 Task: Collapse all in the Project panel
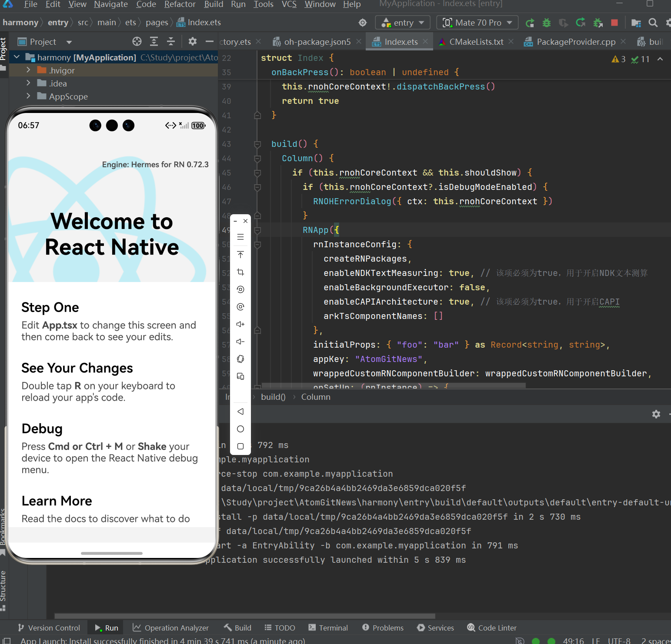171,41
